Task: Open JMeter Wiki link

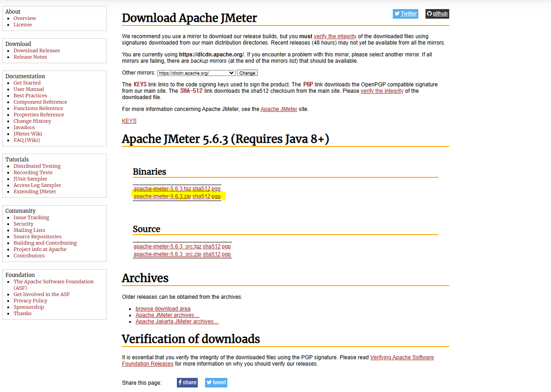Action: [28, 134]
